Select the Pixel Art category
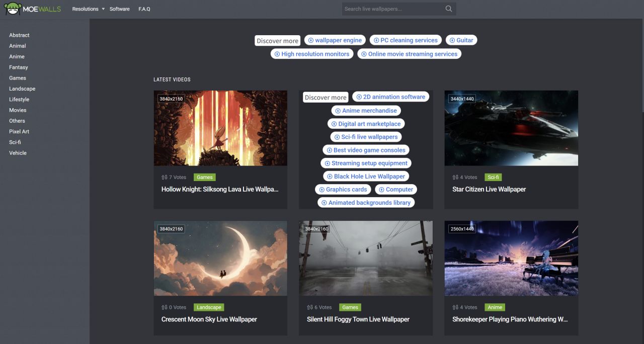This screenshot has height=344, width=644. coord(19,131)
